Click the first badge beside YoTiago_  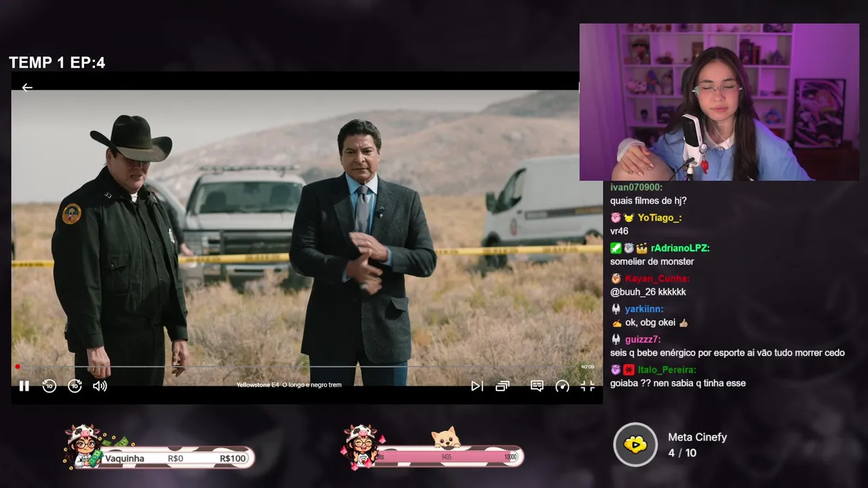[616, 218]
